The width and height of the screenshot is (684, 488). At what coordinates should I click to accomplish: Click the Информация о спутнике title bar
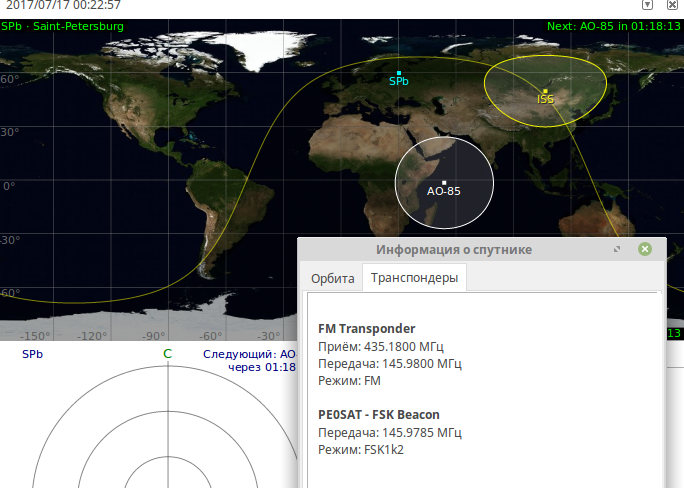(x=453, y=249)
